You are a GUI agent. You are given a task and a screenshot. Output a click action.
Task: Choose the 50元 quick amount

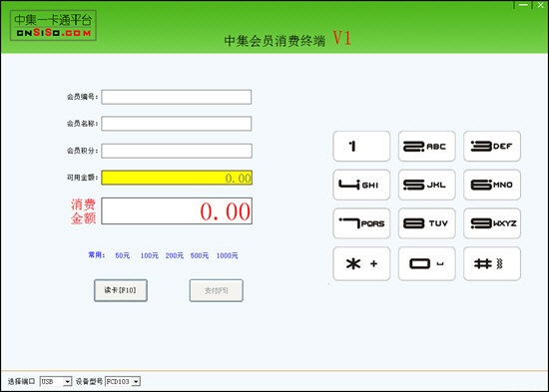122,256
